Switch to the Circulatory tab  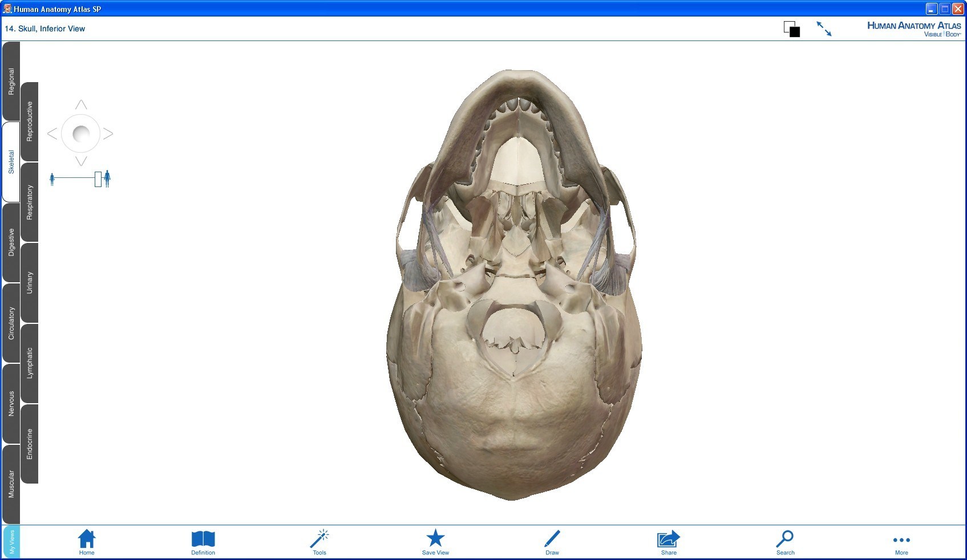tap(11, 323)
